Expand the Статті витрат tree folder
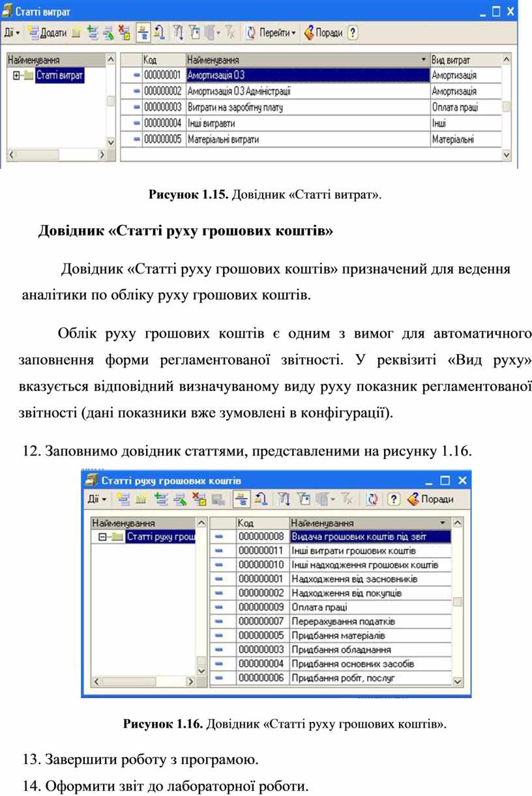Viewport: 532px width, 796px height. 16,76
